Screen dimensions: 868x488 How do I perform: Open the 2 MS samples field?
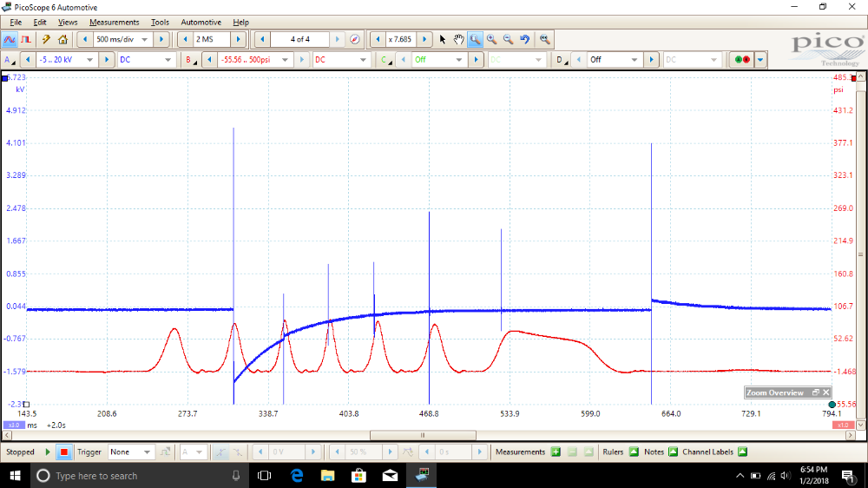212,39
